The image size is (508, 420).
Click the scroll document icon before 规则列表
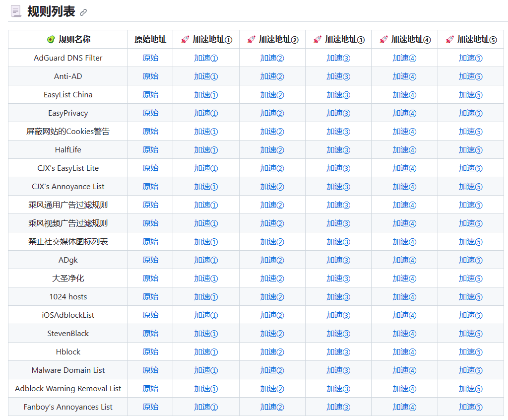[x=16, y=11]
